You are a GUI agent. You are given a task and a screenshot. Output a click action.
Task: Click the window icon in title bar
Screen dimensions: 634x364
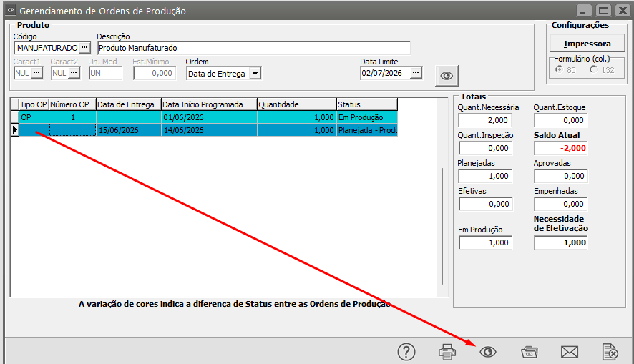(11, 11)
